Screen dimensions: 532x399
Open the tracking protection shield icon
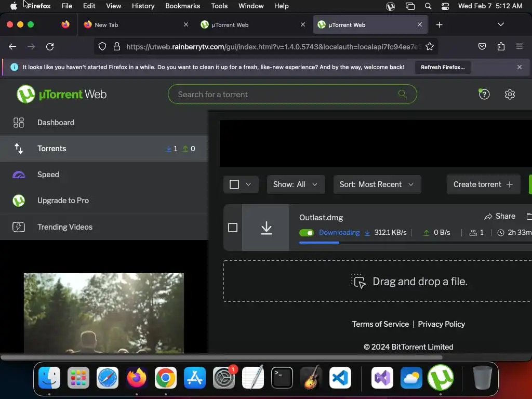click(102, 46)
